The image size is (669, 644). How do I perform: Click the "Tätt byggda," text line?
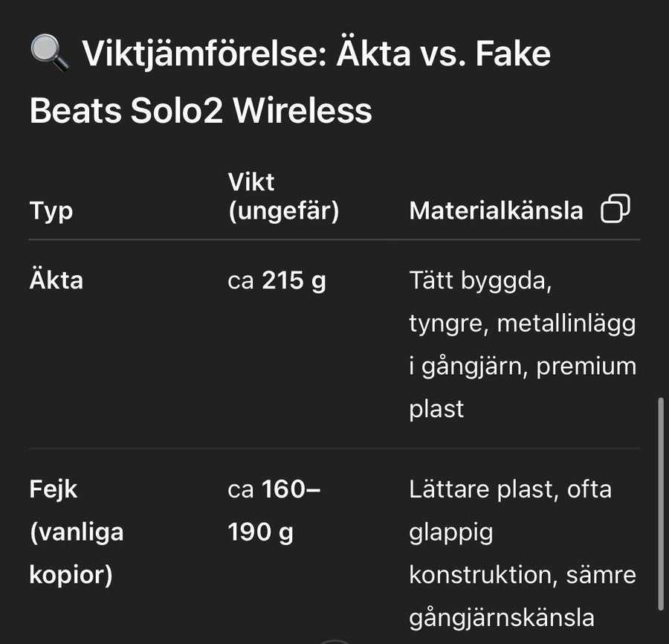pos(480,281)
